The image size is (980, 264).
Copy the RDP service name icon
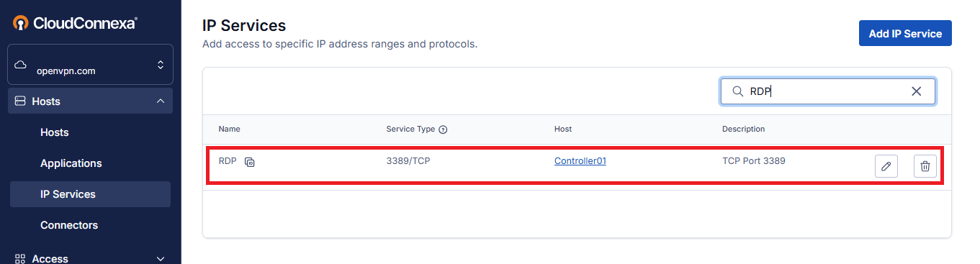(249, 162)
